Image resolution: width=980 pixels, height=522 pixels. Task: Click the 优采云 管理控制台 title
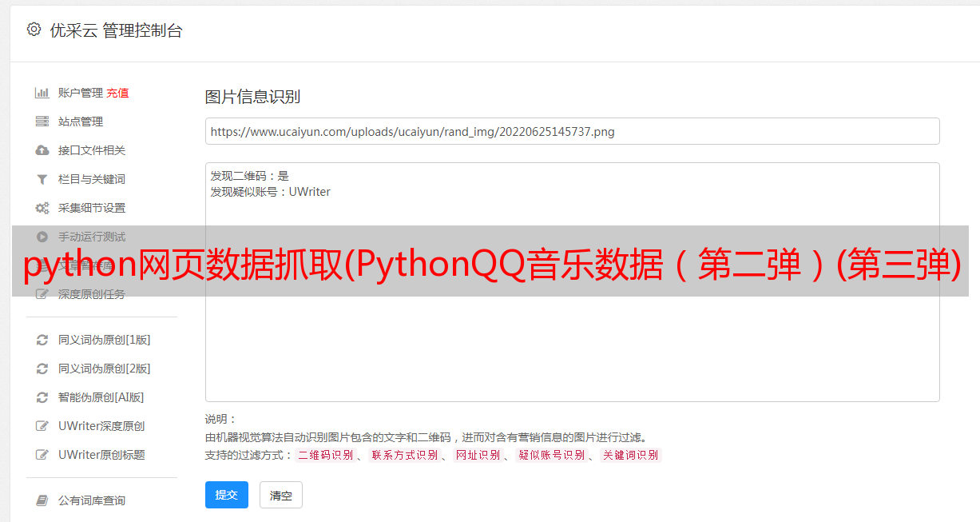(x=117, y=30)
